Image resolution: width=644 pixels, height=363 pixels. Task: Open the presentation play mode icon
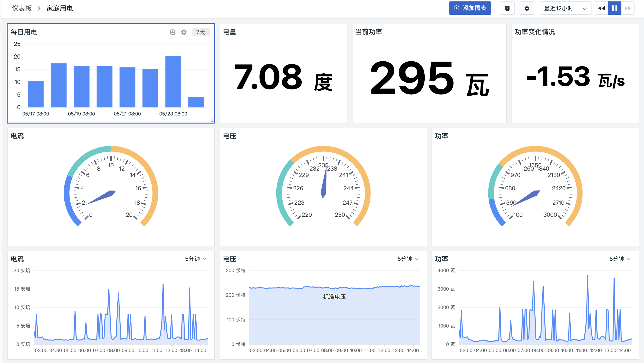tap(507, 8)
